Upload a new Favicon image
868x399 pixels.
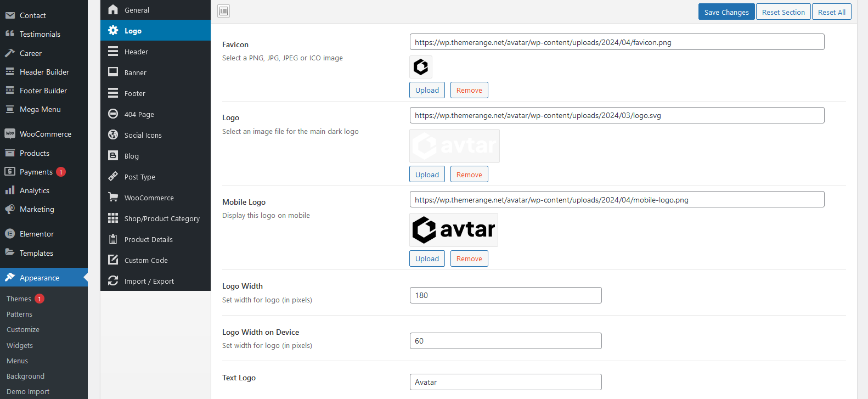point(427,90)
